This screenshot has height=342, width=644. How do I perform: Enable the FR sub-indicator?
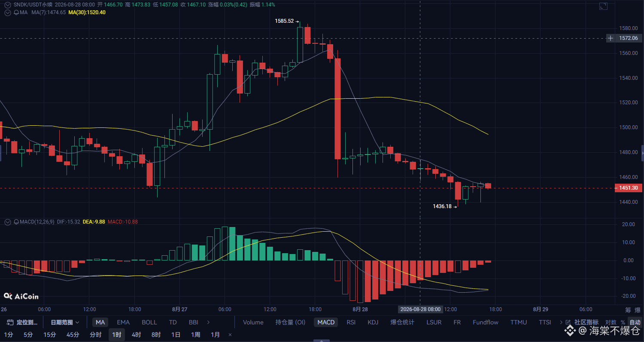[x=457, y=322]
